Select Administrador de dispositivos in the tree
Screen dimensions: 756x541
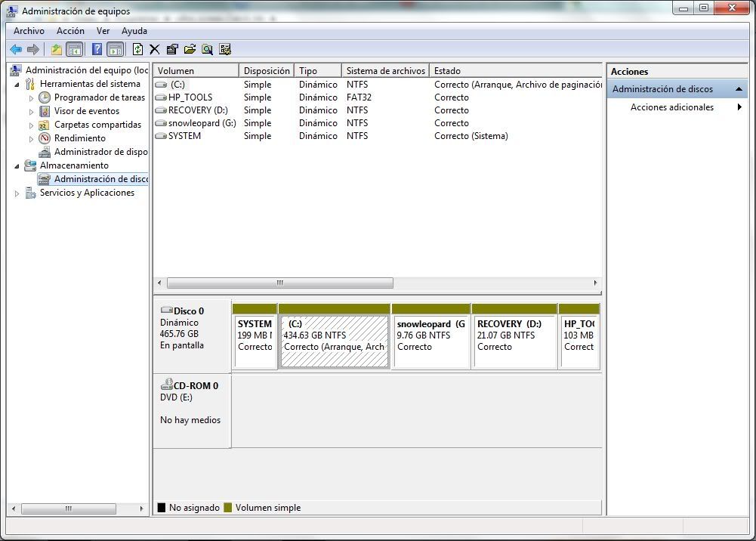click(100, 152)
